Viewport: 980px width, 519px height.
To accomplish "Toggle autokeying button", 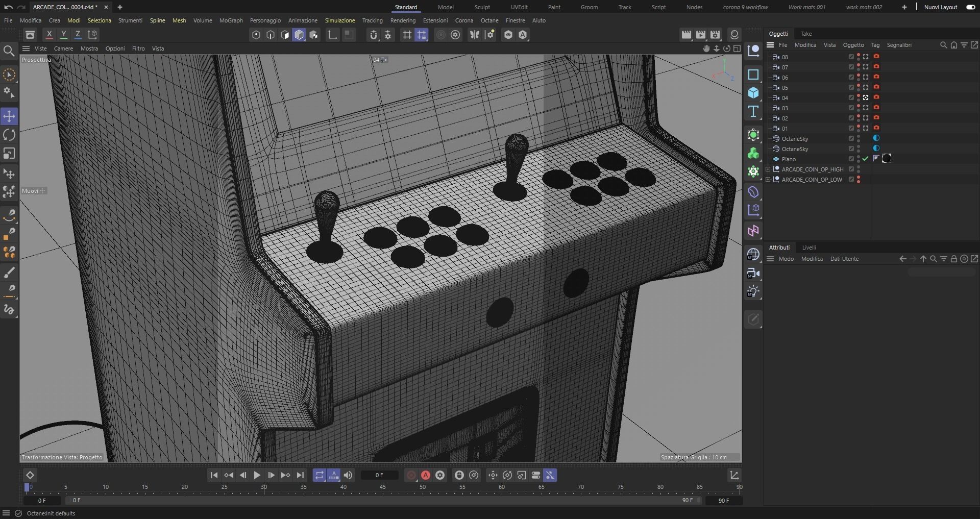I will click(426, 475).
